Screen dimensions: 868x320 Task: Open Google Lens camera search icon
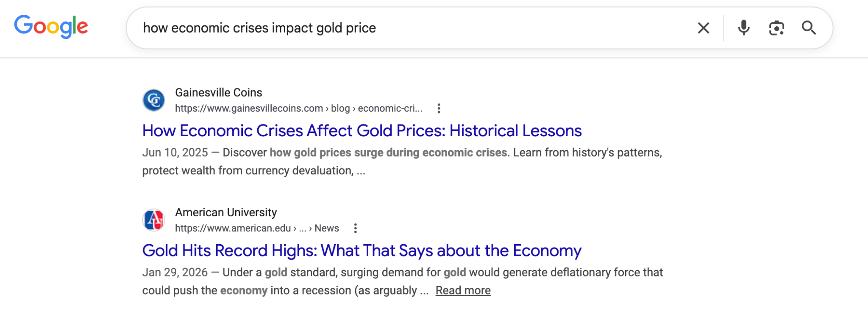coord(777,28)
